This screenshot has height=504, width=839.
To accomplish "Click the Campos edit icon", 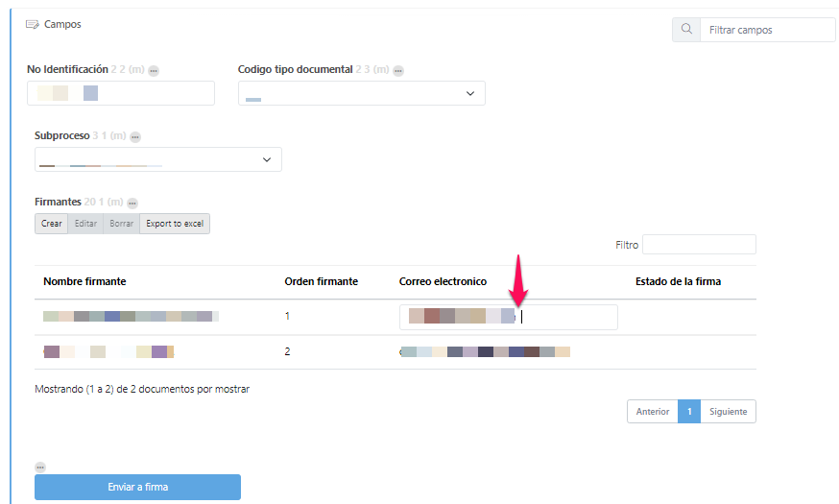I will click(x=33, y=24).
